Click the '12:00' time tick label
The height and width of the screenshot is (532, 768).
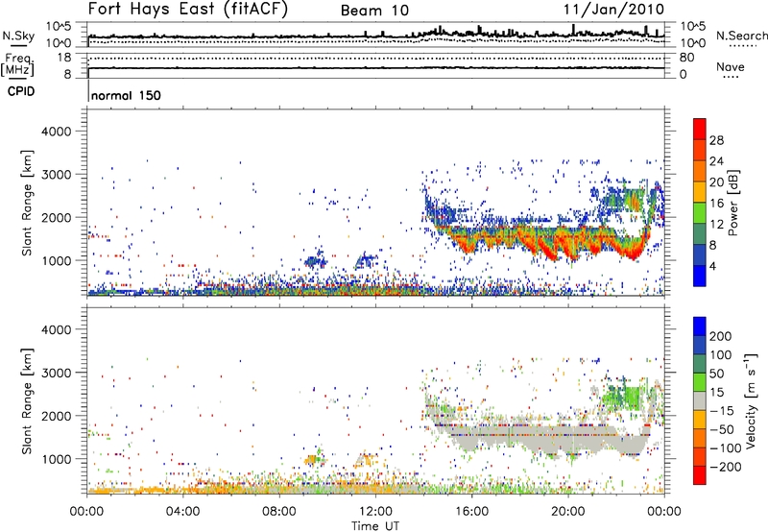375,512
